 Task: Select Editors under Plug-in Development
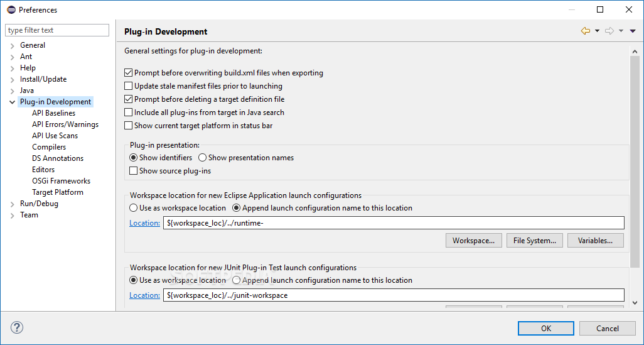click(x=43, y=170)
